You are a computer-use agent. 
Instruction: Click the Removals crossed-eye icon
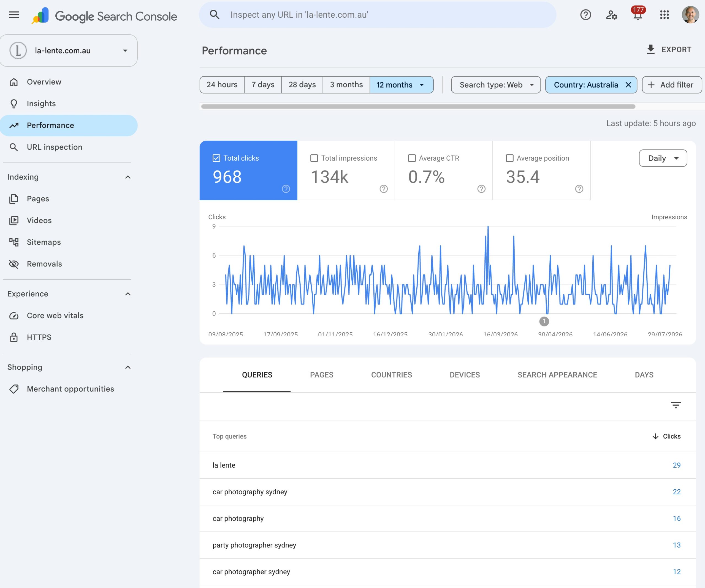pos(14,264)
